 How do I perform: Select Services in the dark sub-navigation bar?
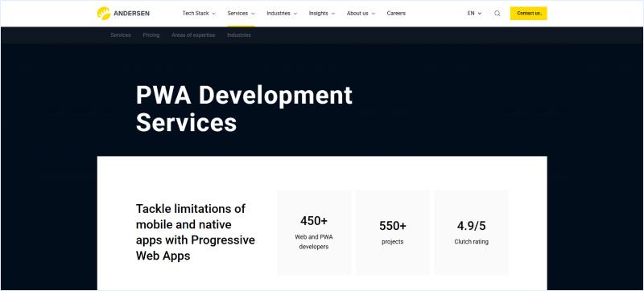coord(121,35)
